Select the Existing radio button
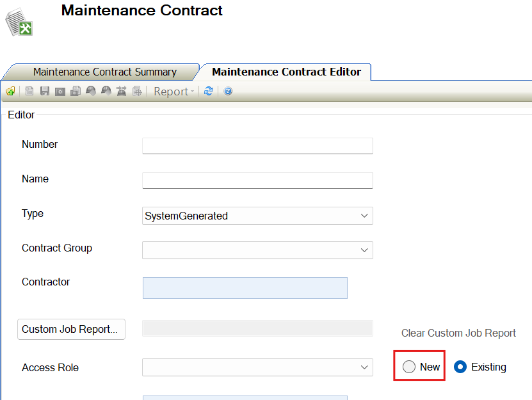The height and width of the screenshot is (400, 532). coord(460,367)
